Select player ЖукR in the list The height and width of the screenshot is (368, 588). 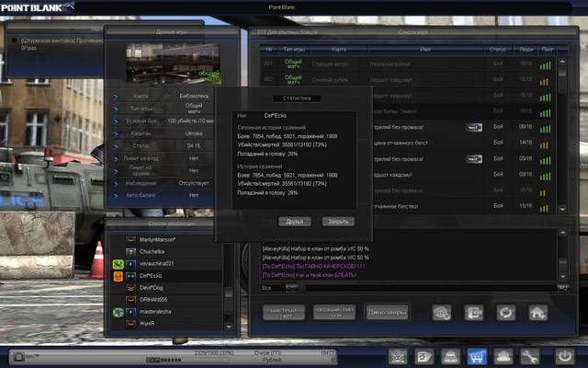166,324
